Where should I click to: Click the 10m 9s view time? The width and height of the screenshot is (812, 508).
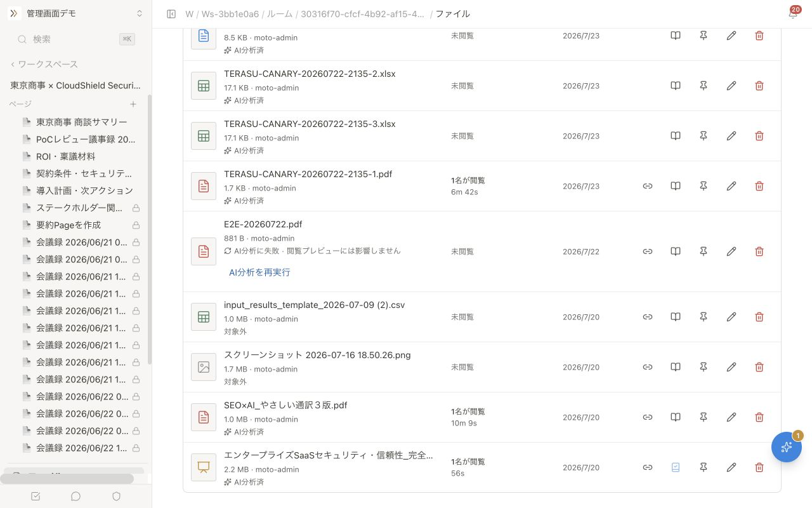pos(464,423)
